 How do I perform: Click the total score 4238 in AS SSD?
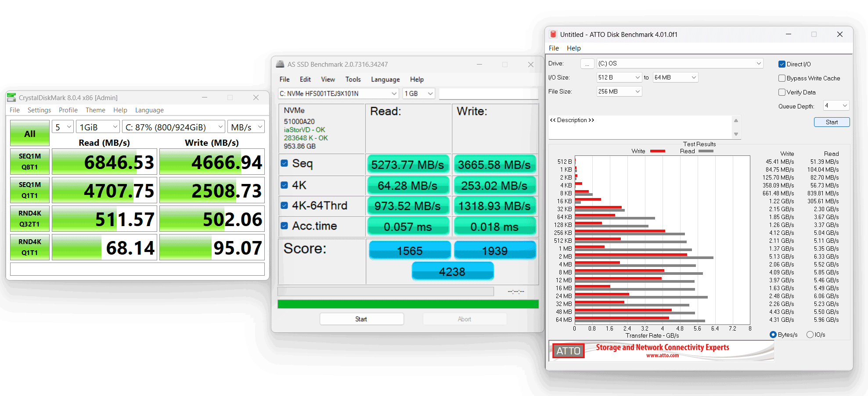452,271
